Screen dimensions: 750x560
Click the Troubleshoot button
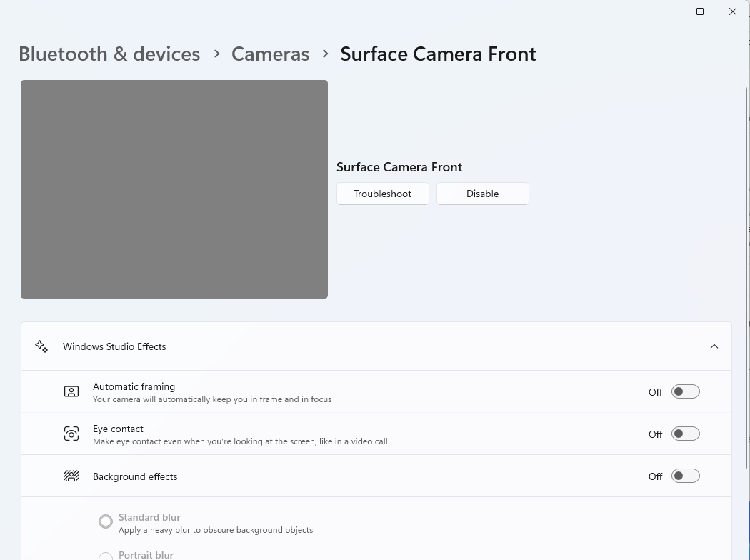tap(382, 194)
